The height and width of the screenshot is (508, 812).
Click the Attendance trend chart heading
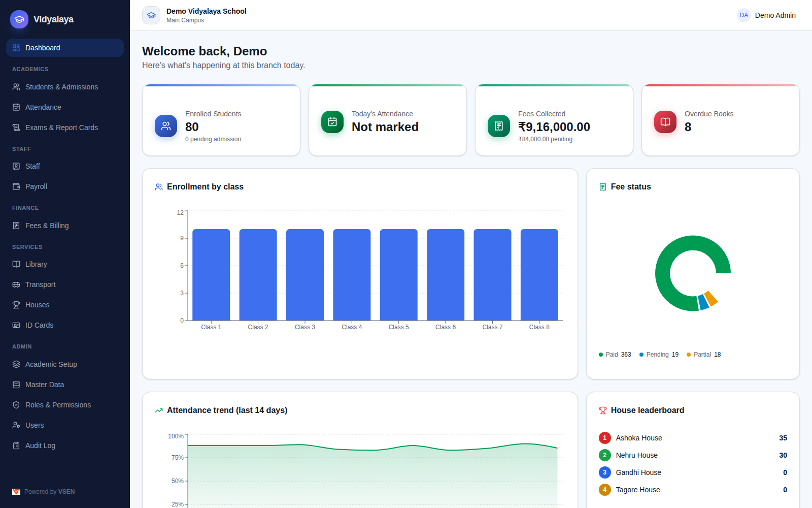coord(227,410)
